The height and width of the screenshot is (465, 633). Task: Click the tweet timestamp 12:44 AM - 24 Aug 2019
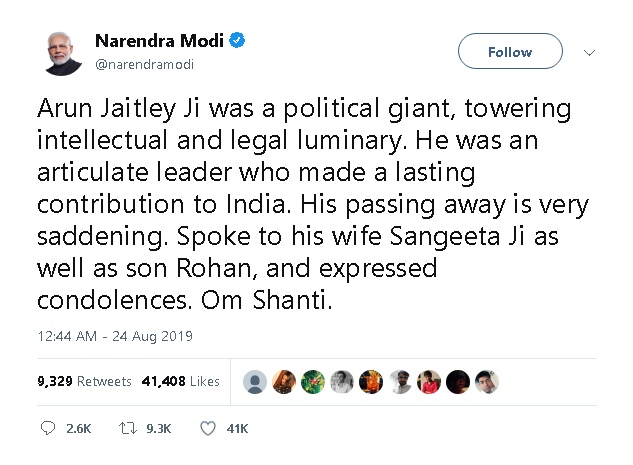click(114, 335)
